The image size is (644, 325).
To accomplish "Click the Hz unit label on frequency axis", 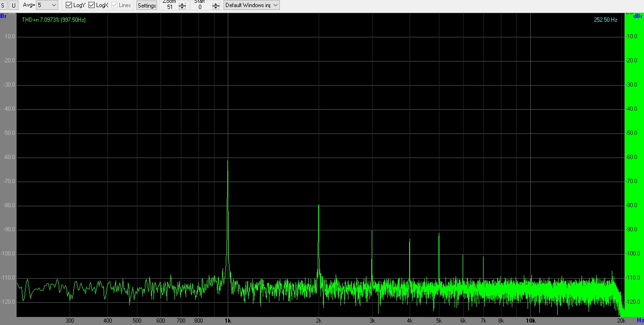I will click(x=640, y=321).
